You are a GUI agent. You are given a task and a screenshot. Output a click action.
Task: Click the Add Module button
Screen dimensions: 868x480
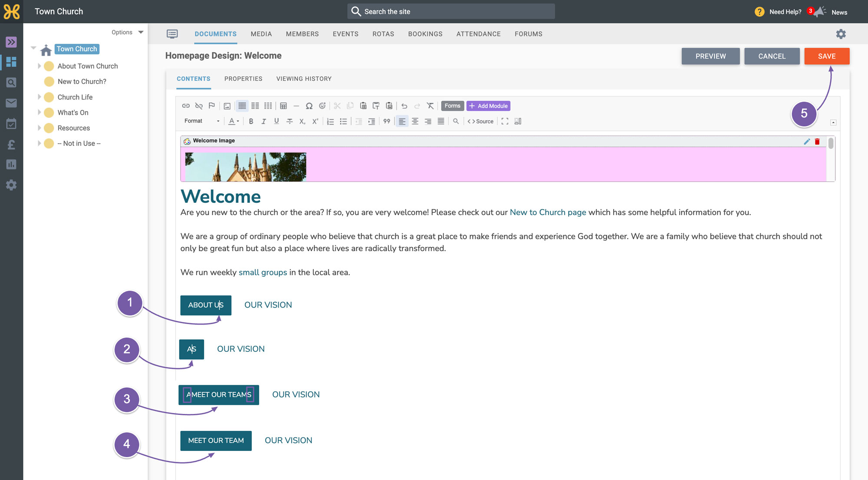coord(488,106)
